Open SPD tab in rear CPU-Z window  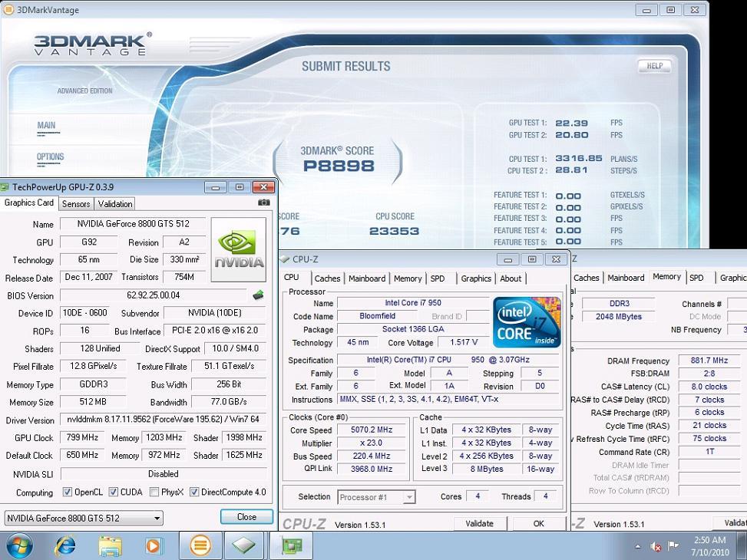coord(696,278)
